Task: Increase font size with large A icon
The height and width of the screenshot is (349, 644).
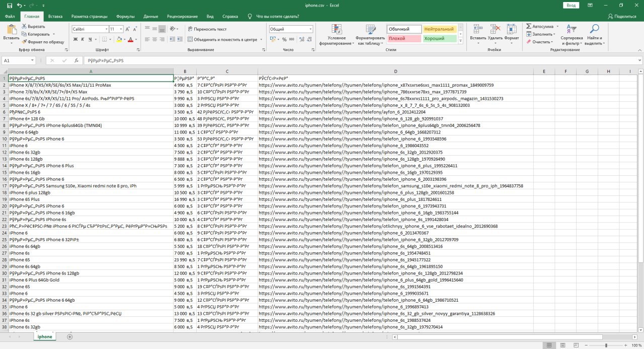Action: pos(128,29)
